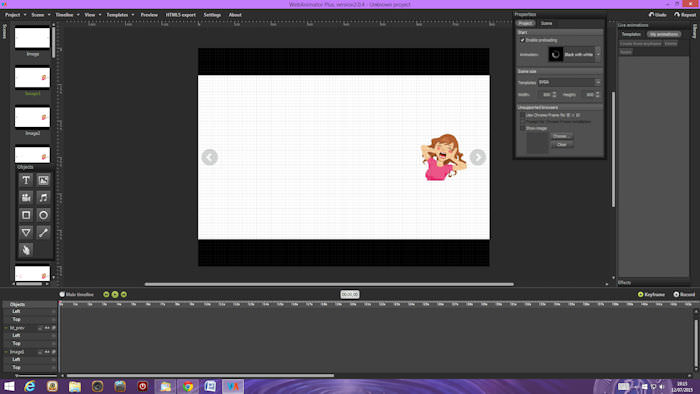Select the Image2 scene thumbnail
The width and height of the screenshot is (700, 394).
point(32,117)
